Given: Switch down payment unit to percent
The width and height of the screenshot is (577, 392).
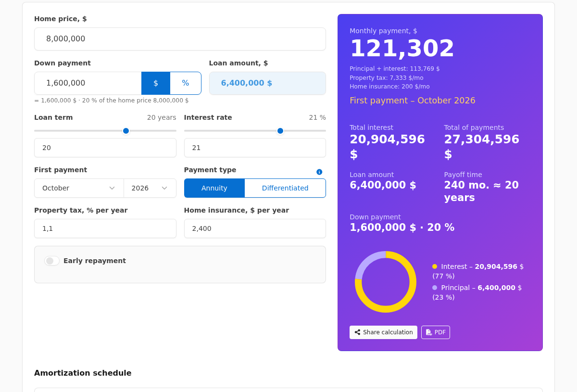Looking at the screenshot, I should [186, 83].
